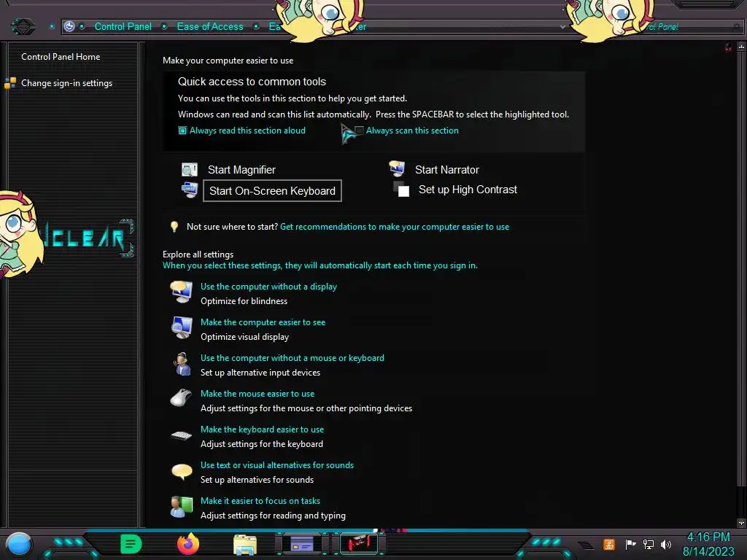Click the back navigation button in the header
The image size is (747, 560).
[23, 26]
